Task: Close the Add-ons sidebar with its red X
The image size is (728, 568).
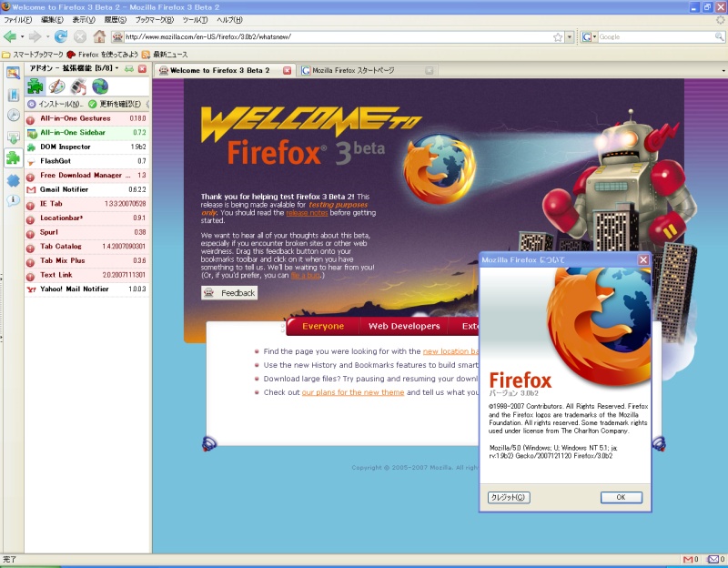Action: (143, 69)
